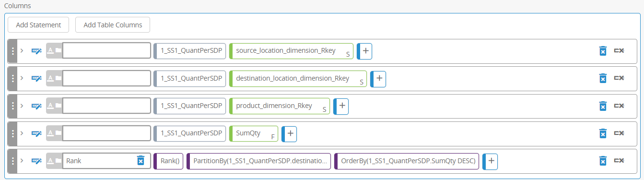Click drag handle of Rank row

click(x=12, y=161)
